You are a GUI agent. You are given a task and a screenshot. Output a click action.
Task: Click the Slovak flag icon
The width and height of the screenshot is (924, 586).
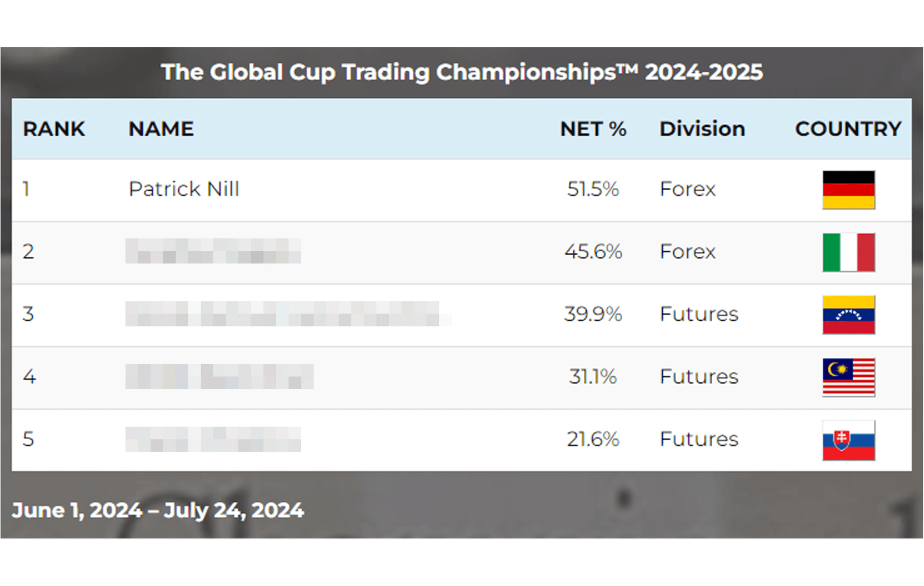(x=848, y=440)
